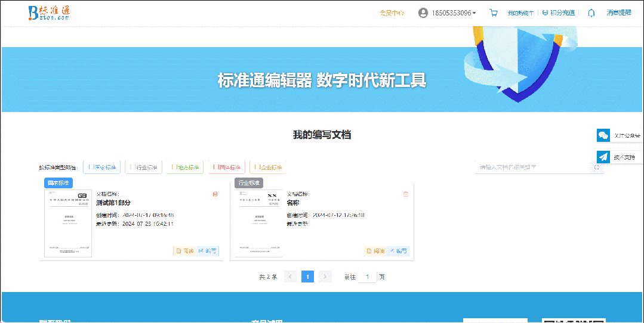Click 编写 for 测试第1部分
This screenshot has width=644, height=323.
[x=208, y=251]
